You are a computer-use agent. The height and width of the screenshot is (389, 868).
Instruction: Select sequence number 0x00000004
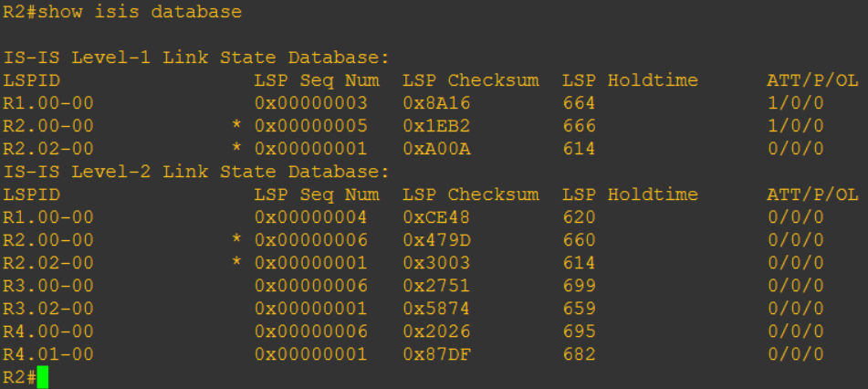(310, 217)
